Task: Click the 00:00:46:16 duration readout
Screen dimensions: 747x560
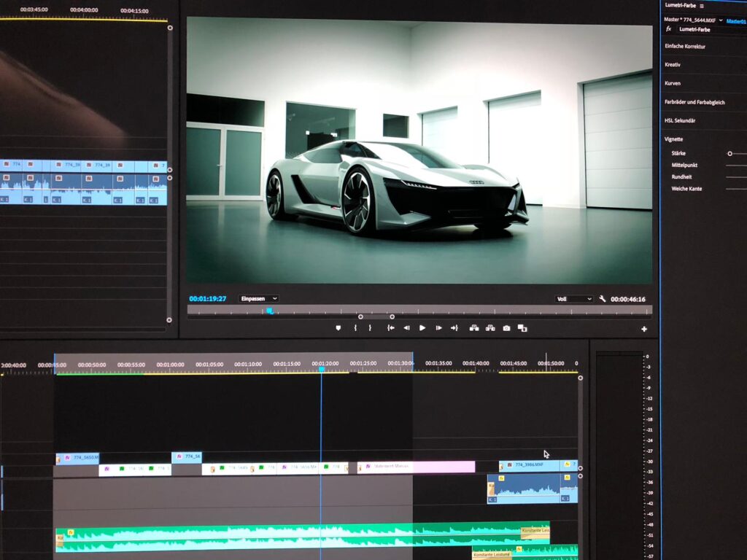Action: 628,299
